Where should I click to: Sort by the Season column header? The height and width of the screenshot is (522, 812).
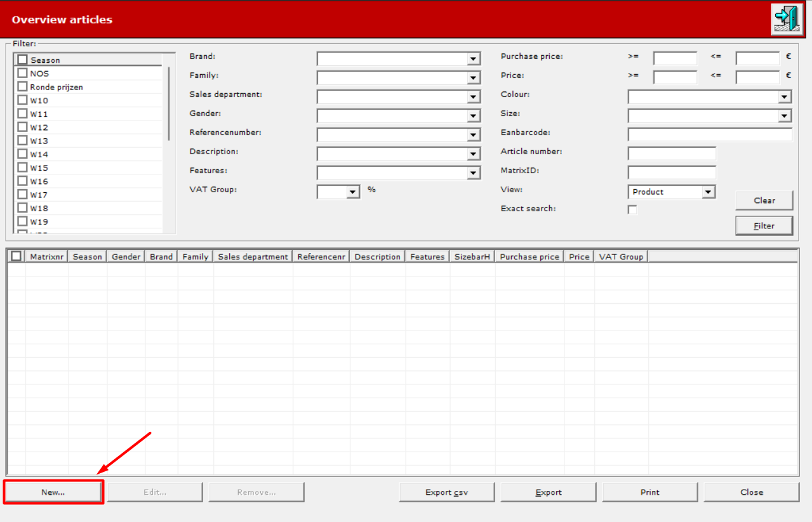click(88, 256)
